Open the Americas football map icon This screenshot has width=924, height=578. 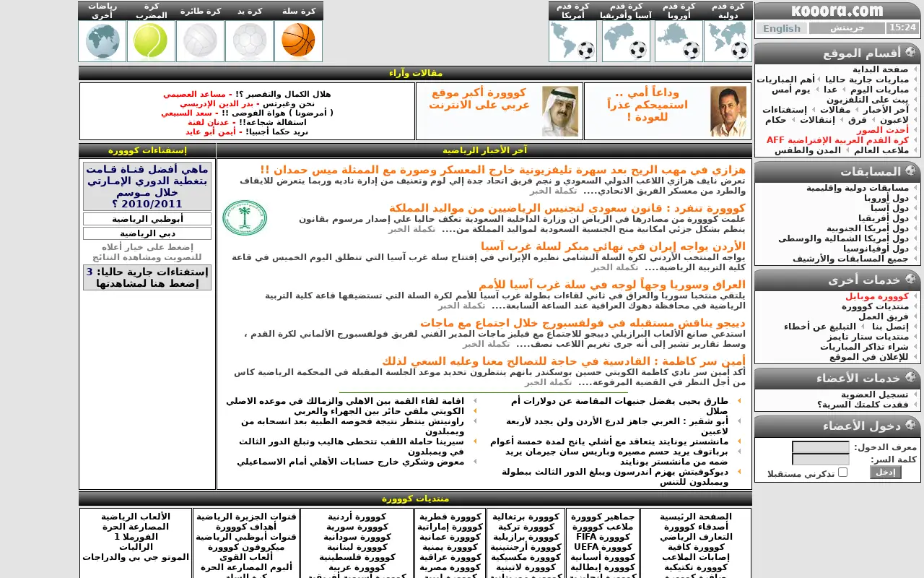[572, 40]
